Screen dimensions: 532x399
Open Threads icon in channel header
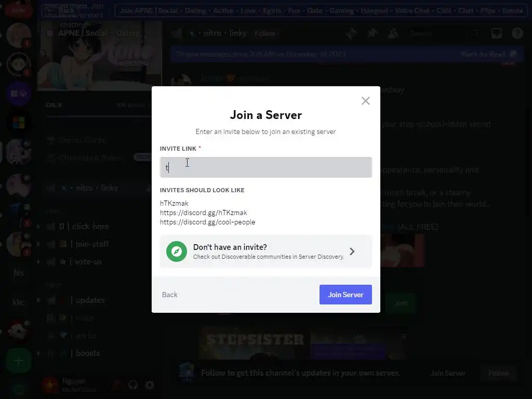(352, 33)
